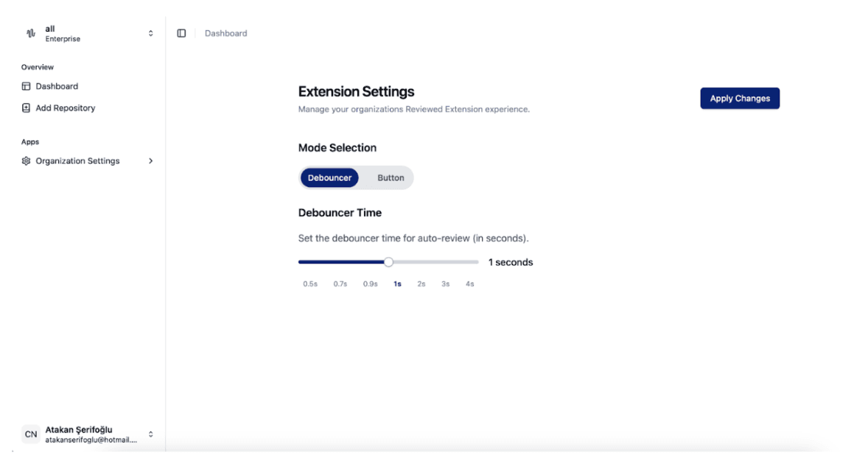Click 'Set the debouncer time for auto-review' text
868x455 pixels.
click(x=413, y=239)
